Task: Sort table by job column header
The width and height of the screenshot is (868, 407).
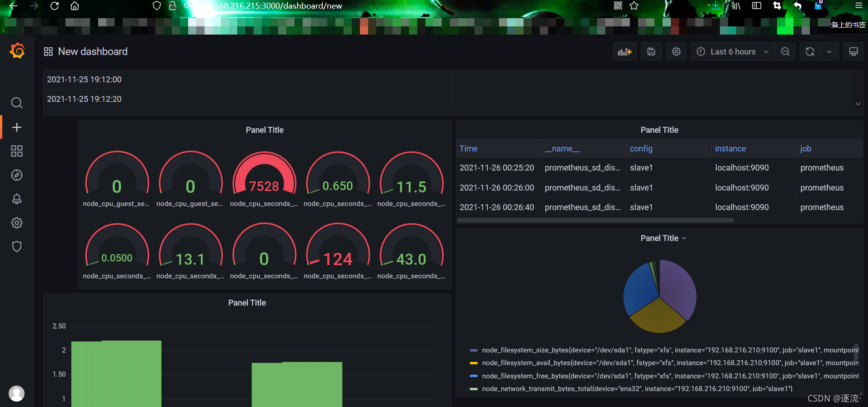Action: click(806, 149)
